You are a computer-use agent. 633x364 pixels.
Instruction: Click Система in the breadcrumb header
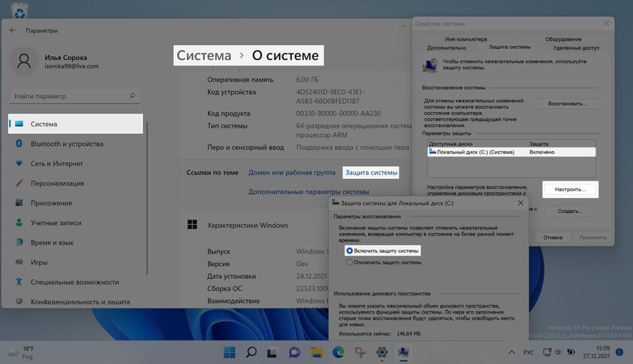(204, 56)
